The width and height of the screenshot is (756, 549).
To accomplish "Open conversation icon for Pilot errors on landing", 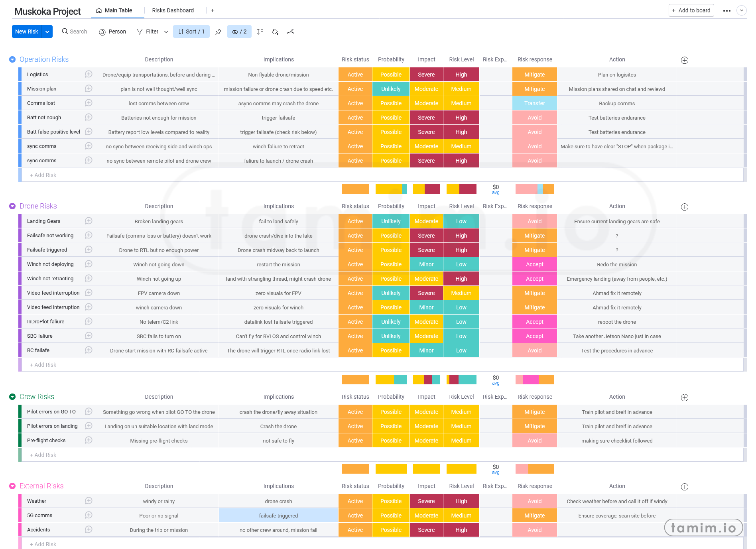I will (x=89, y=426).
